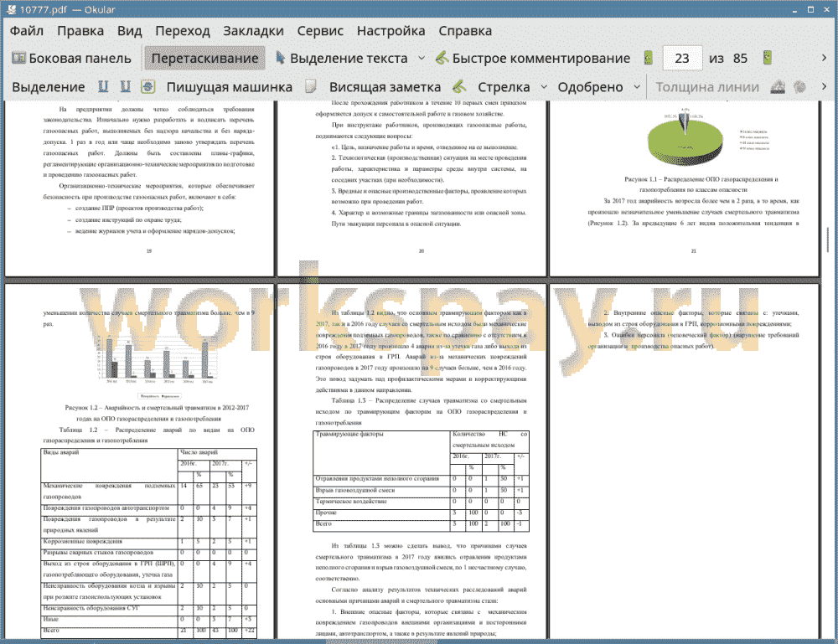The height and width of the screenshot is (644, 838).
Task: Open the Вид menu
Action: 129,31
